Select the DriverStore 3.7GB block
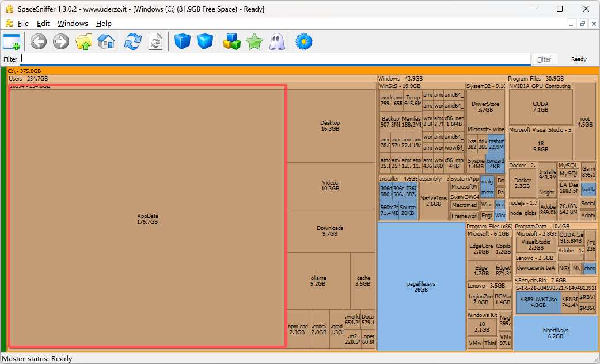Image resolution: width=600 pixels, height=364 pixels. point(485,106)
